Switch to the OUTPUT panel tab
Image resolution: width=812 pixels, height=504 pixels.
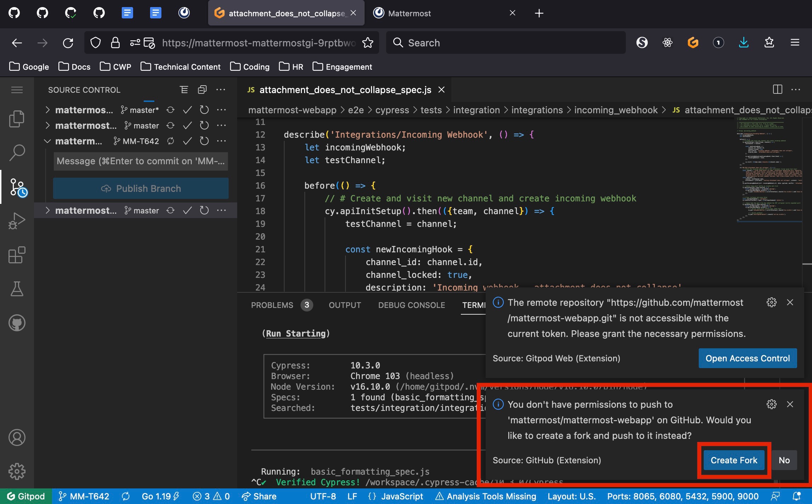point(345,305)
